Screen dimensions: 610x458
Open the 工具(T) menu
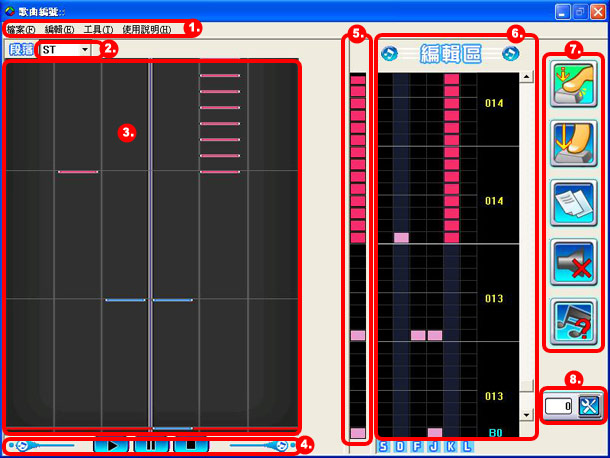98,29
